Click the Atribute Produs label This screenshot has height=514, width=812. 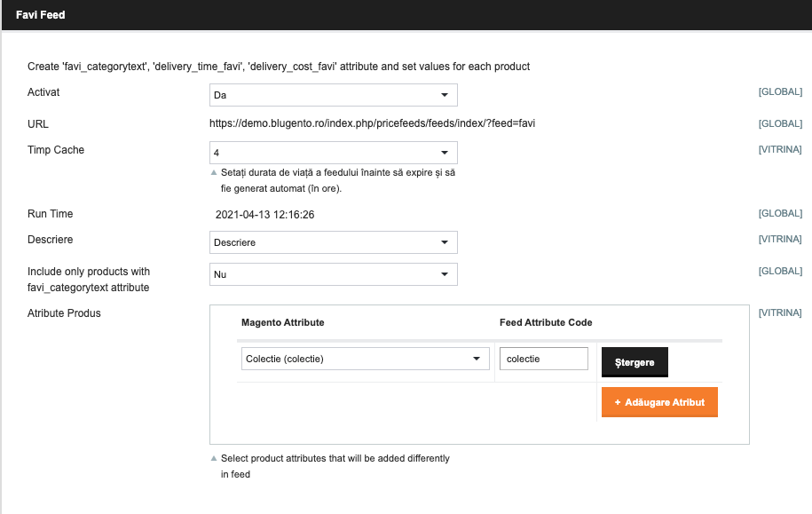(64, 313)
